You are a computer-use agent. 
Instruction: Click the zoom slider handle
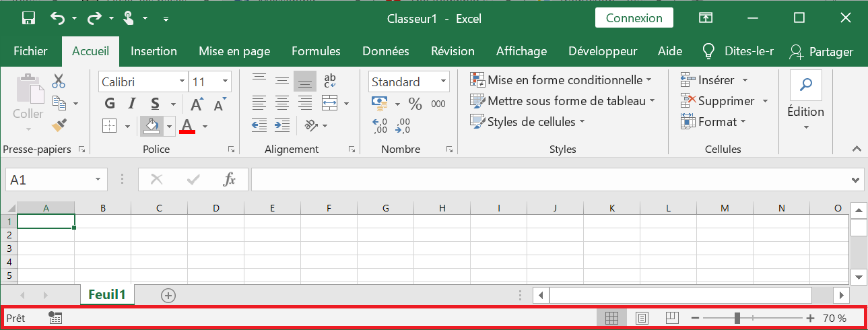pyautogui.click(x=738, y=318)
